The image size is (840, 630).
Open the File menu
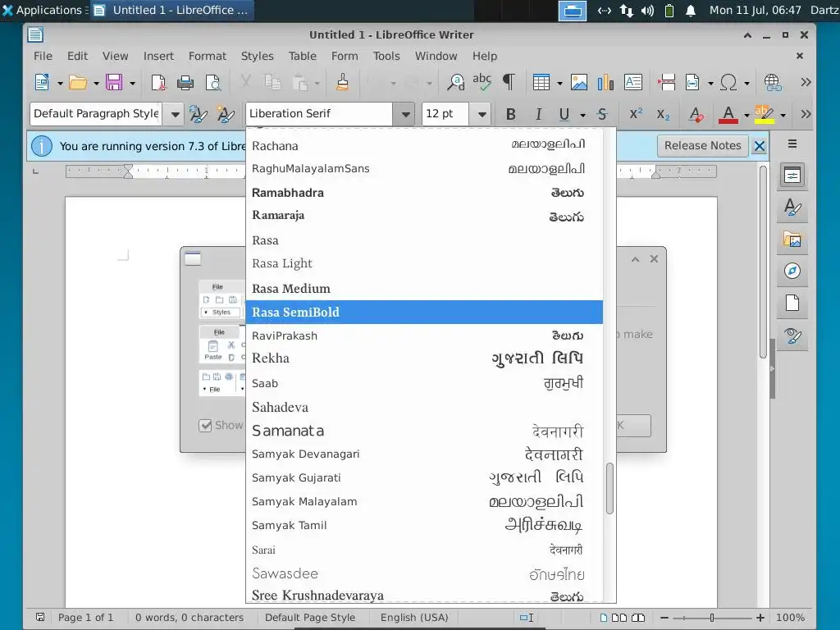coord(43,56)
